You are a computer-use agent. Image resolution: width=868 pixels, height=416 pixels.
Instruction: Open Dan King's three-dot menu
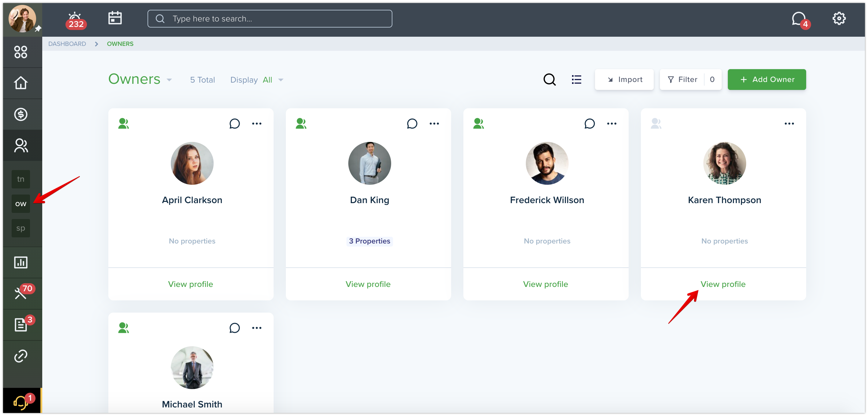coord(434,124)
